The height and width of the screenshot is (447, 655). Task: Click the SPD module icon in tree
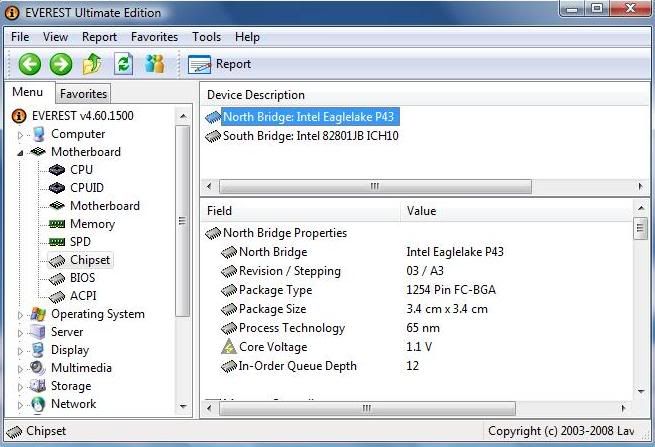57,242
